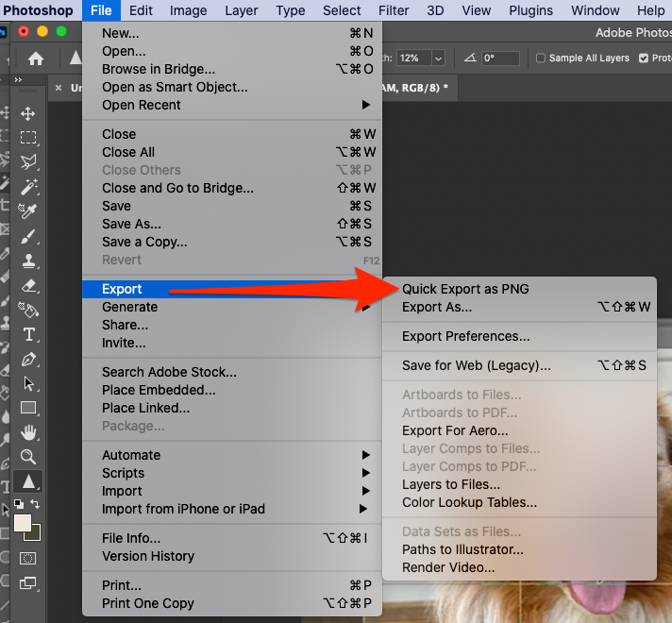Screen dimensions: 672x623
Task: Open the File menu
Action: 101,10
